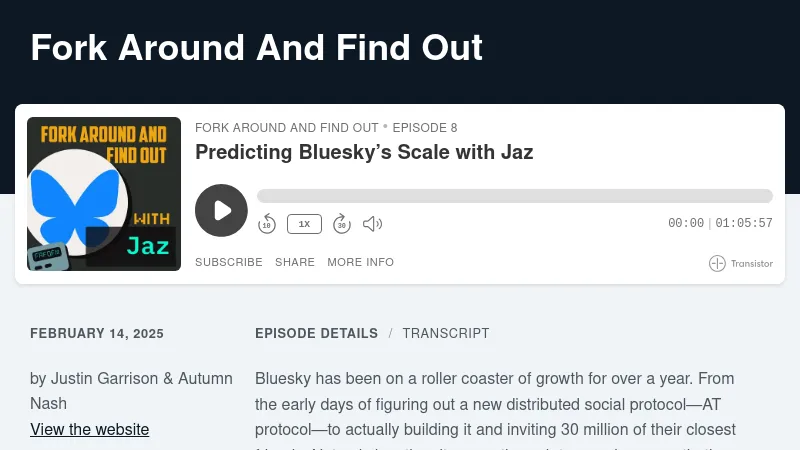Open the Share panel
The height and width of the screenshot is (450, 800).
click(295, 262)
